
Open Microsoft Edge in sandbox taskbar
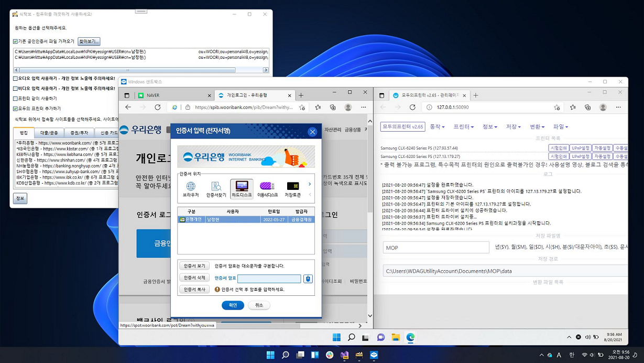click(x=410, y=337)
